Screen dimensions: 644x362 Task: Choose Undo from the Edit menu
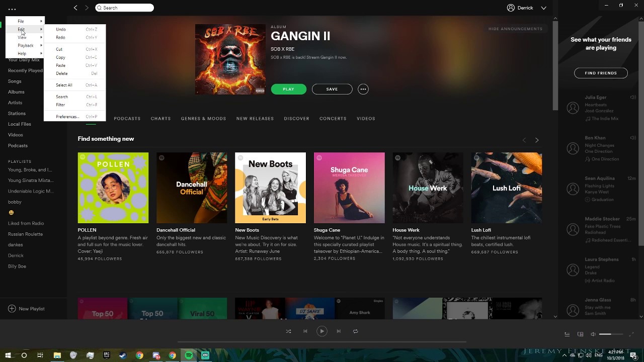pyautogui.click(x=74, y=29)
